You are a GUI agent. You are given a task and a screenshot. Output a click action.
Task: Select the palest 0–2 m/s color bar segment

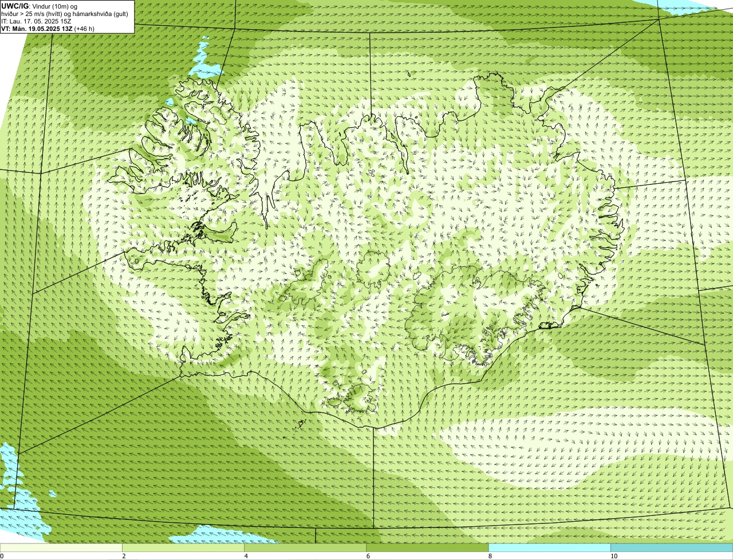[61, 548]
